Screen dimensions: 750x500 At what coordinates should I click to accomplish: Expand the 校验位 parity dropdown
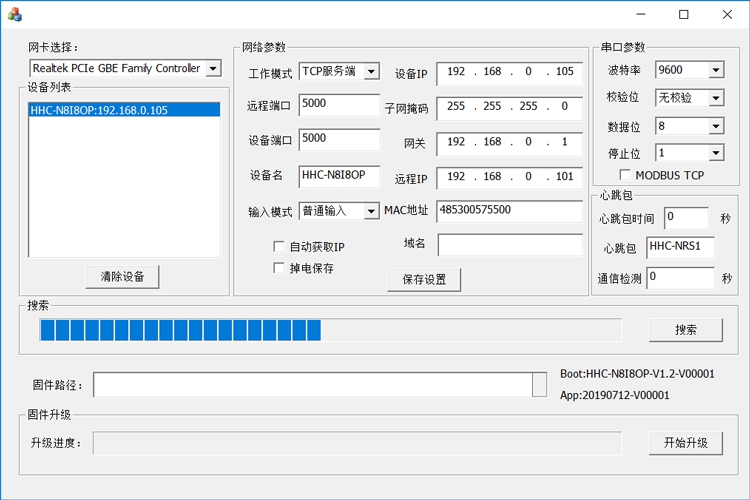(x=715, y=98)
